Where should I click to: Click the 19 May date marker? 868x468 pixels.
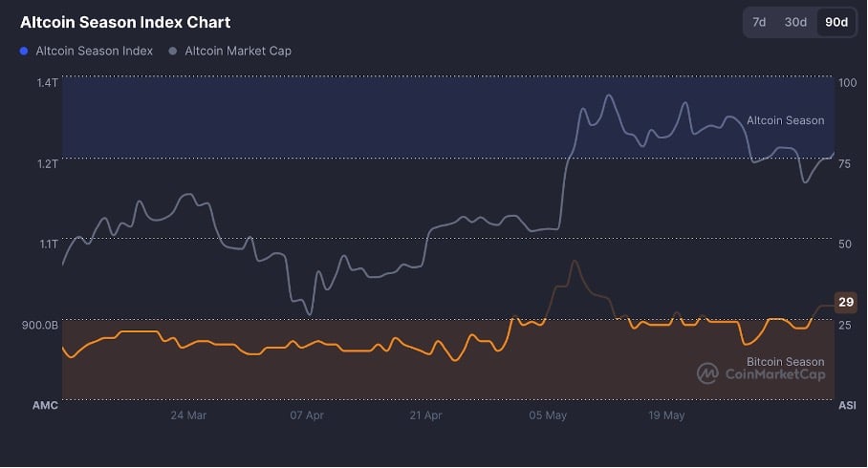666,415
